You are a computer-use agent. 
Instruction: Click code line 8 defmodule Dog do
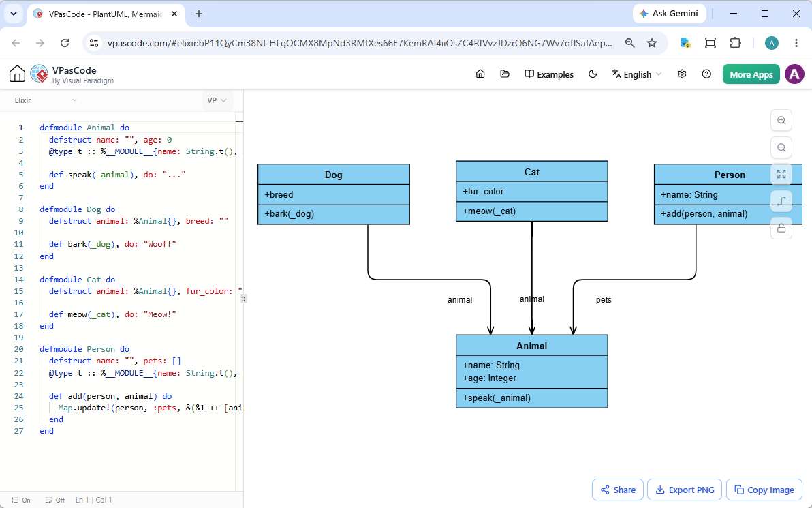[x=78, y=209]
